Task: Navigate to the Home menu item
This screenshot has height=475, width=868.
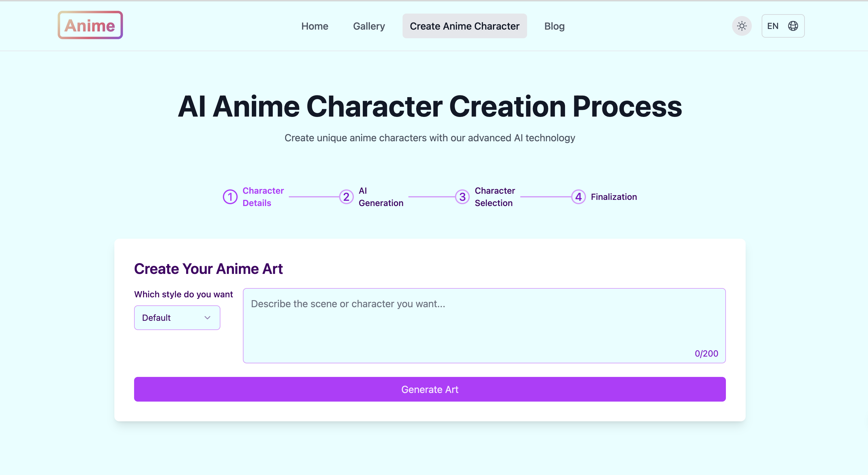Action: pos(314,26)
